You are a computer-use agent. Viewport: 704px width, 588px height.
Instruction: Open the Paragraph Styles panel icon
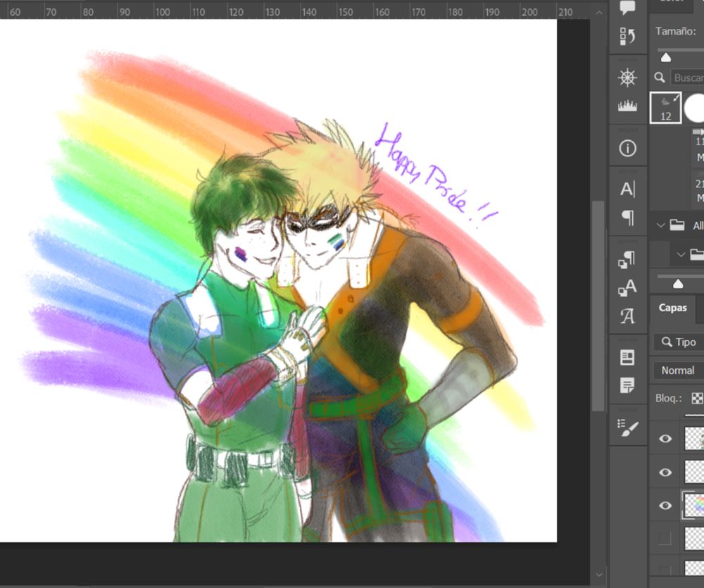click(x=627, y=259)
